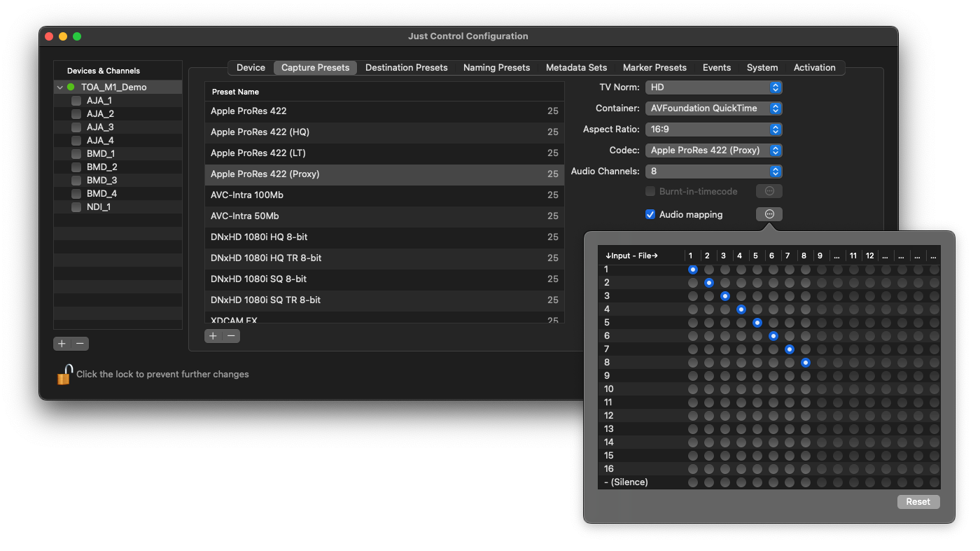
Task: Enable the NDI_1 channel checkbox
Action: click(x=76, y=207)
